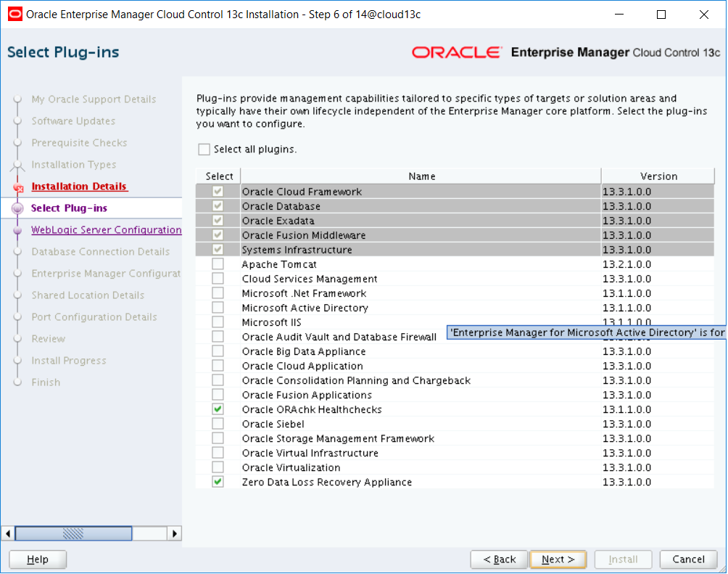The image size is (728, 574).
Task: Click the disabled Oracle Cloud Framework checkbox
Action: click(x=218, y=192)
